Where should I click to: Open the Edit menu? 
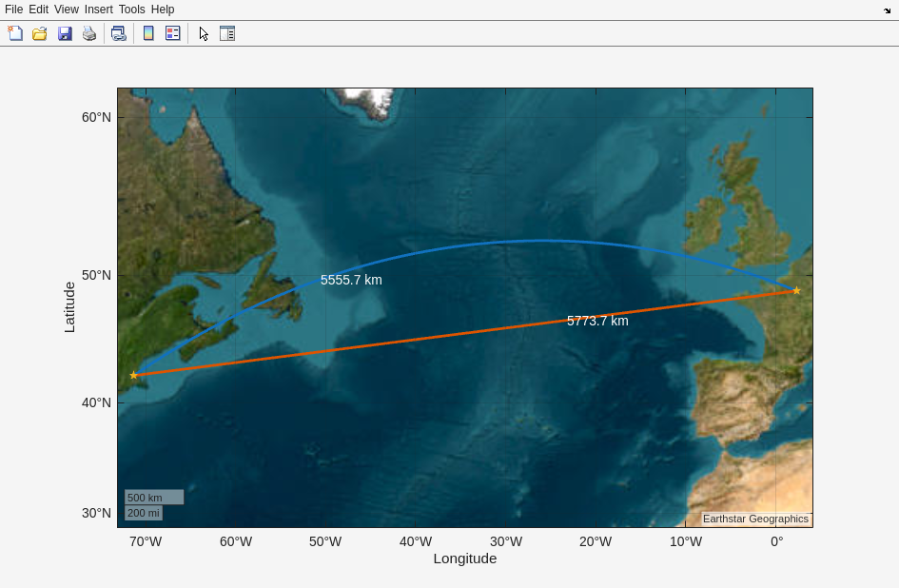point(38,10)
